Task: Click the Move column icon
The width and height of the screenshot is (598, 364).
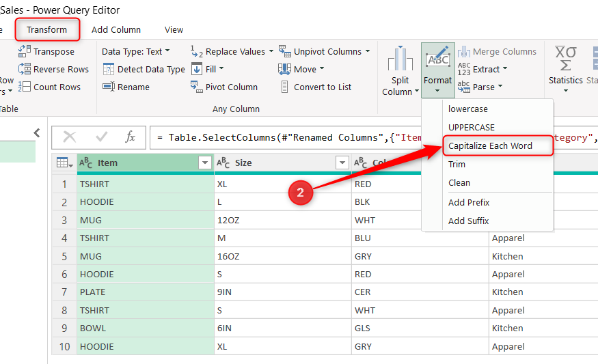Action: pyautogui.click(x=284, y=69)
